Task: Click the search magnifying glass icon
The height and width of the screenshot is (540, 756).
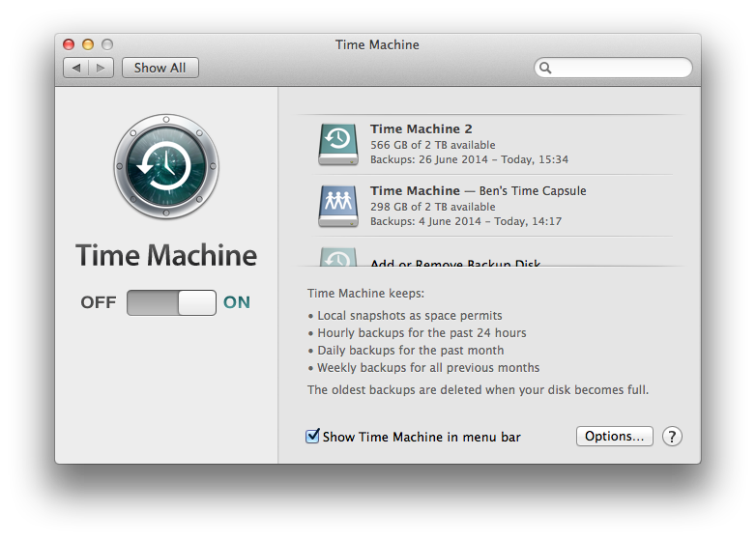Action: (545, 68)
